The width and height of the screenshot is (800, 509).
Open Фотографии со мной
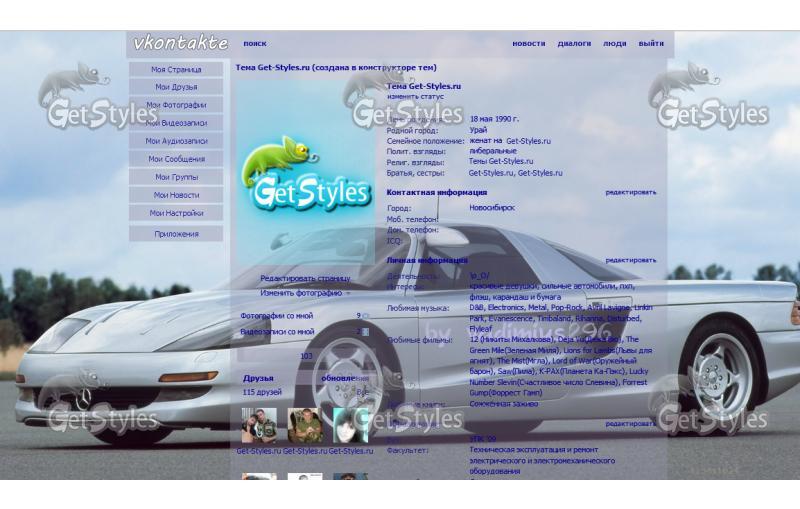pyautogui.click(x=277, y=316)
